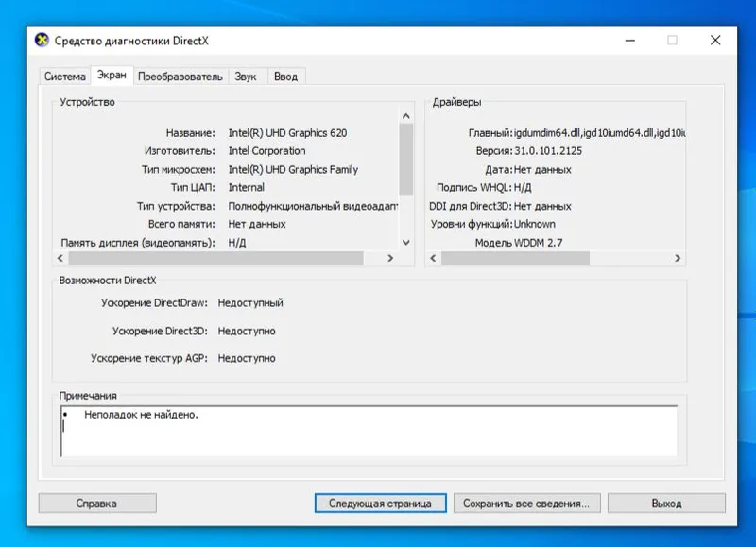This screenshot has width=756, height=547.
Task: Open the Преобразователь tab
Action: [180, 77]
